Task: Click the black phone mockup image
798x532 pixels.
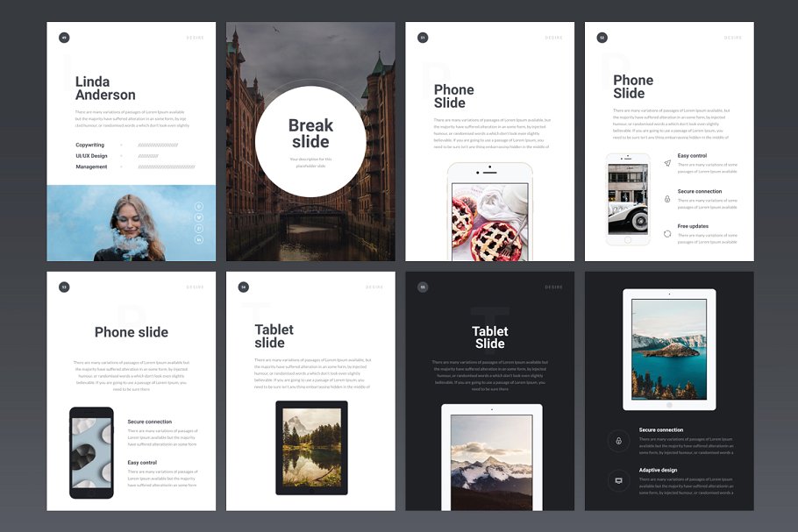Action: (91, 452)
